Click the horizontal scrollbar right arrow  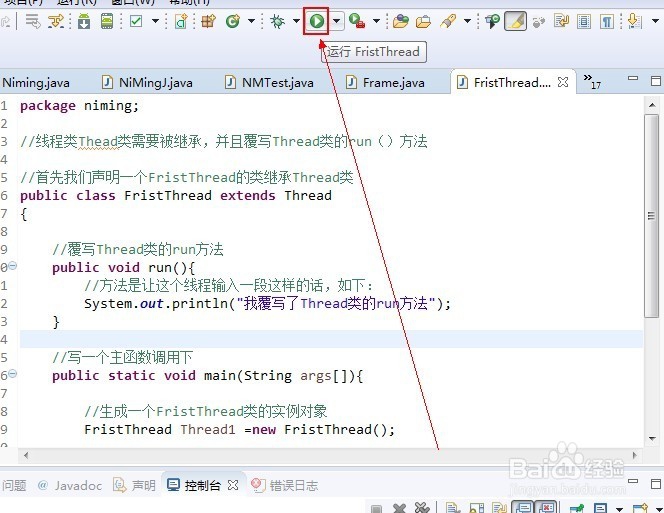click(x=634, y=455)
